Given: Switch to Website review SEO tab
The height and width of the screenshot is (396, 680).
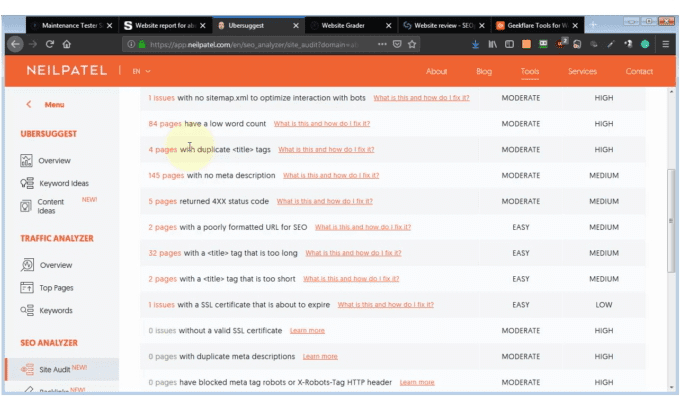Looking at the screenshot, I should click(x=445, y=26).
